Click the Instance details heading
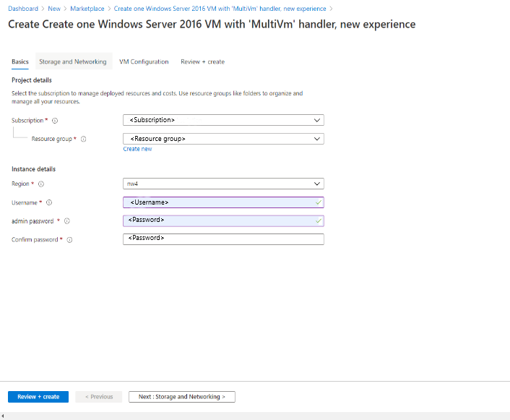Image resolution: width=510 pixels, height=420 pixels. [33, 169]
